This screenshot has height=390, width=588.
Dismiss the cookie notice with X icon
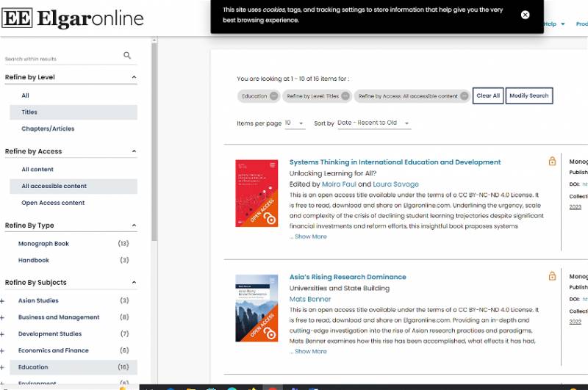525,15
